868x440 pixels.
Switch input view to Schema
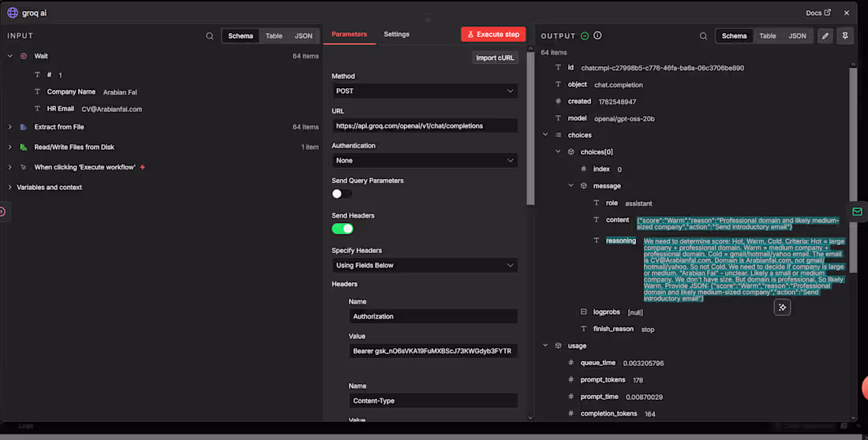(240, 36)
